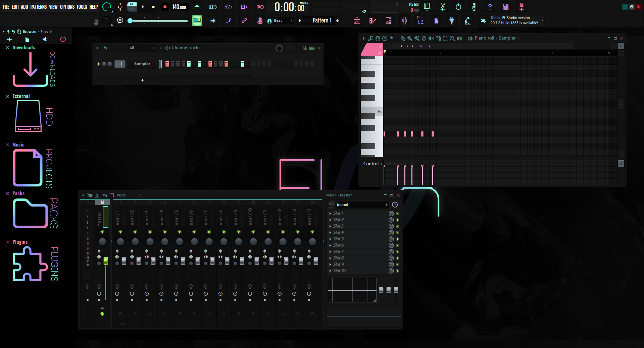Click the 140.000 tempo field
Screen dimensions: 644x348
[x=179, y=7]
